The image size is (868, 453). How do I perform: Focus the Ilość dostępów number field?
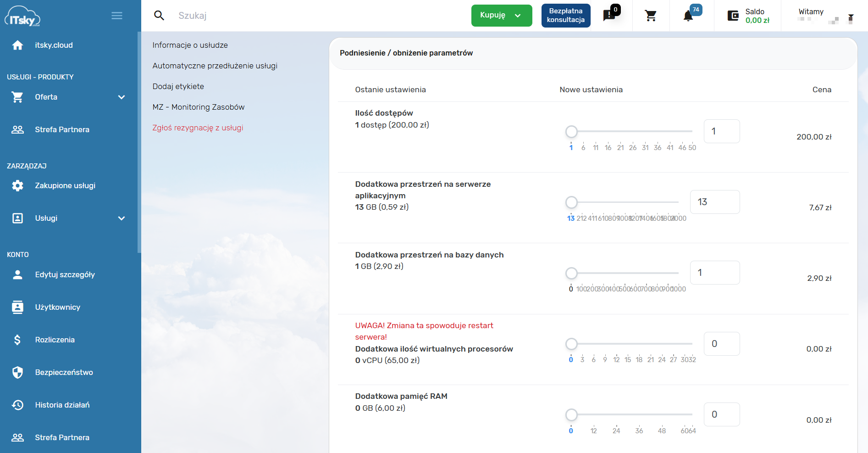[x=722, y=131]
